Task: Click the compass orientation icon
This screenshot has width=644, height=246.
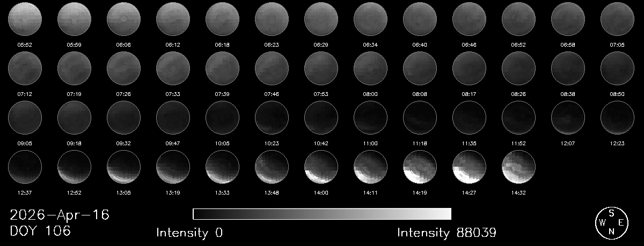Action: pos(611,222)
